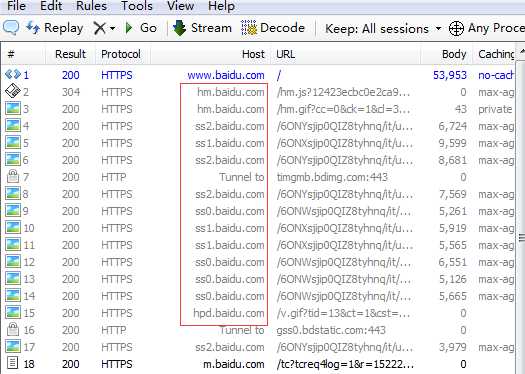Viewport: 525px width, 374px height.
Task: Select the no-cache caching cell of session 1
Action: pos(496,75)
